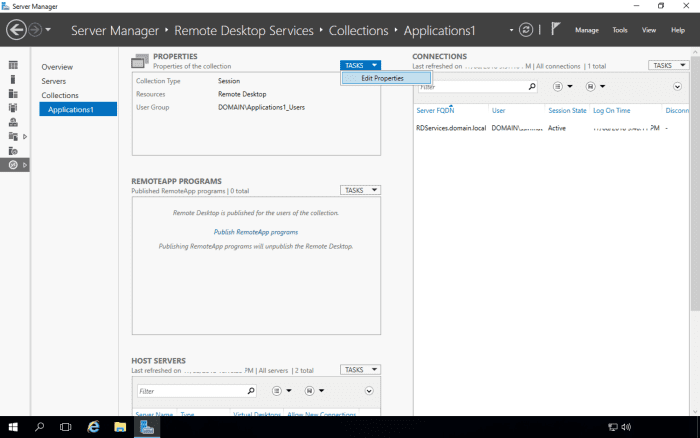Click Server Manager taskbar icon
The image size is (700, 438).
click(147, 427)
